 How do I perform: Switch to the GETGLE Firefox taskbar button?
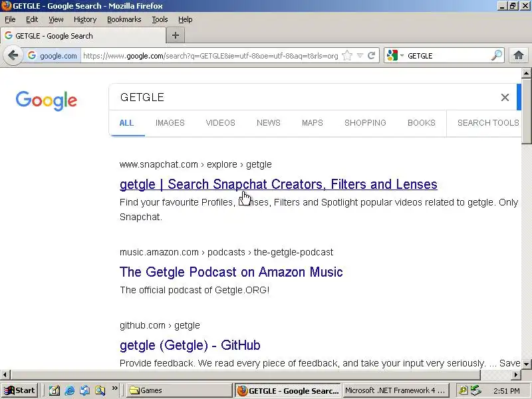tap(288, 390)
